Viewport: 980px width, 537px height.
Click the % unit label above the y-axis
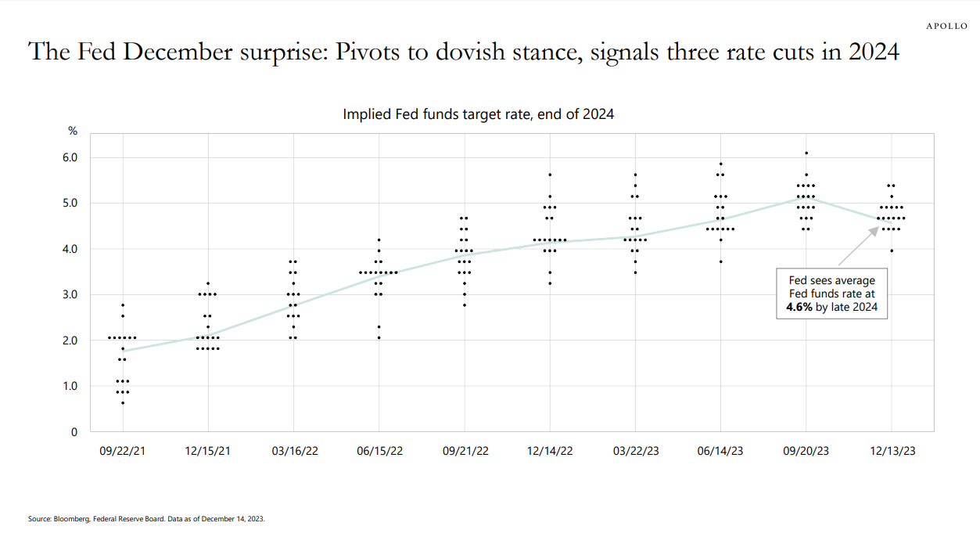(x=73, y=131)
